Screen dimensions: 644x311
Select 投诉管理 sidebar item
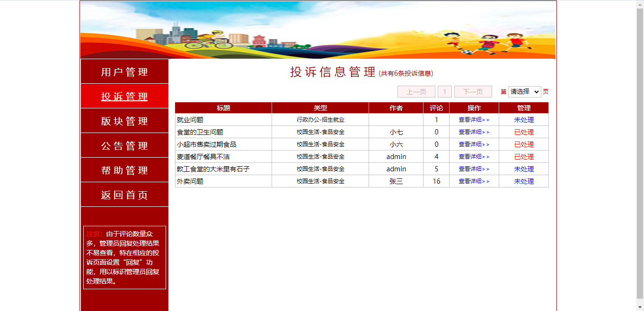pyautogui.click(x=124, y=97)
